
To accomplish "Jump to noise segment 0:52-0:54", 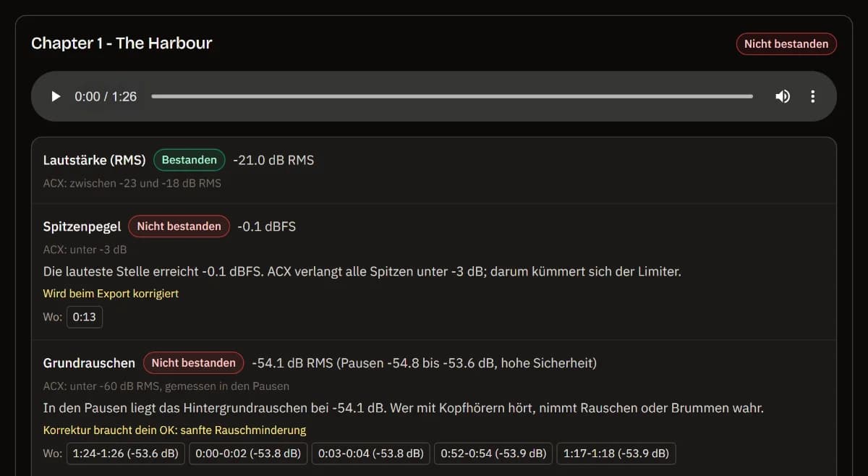I will (493, 454).
